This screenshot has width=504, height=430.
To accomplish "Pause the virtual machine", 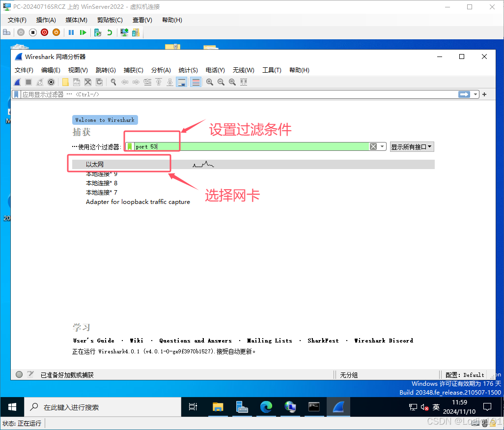I will [x=71, y=32].
